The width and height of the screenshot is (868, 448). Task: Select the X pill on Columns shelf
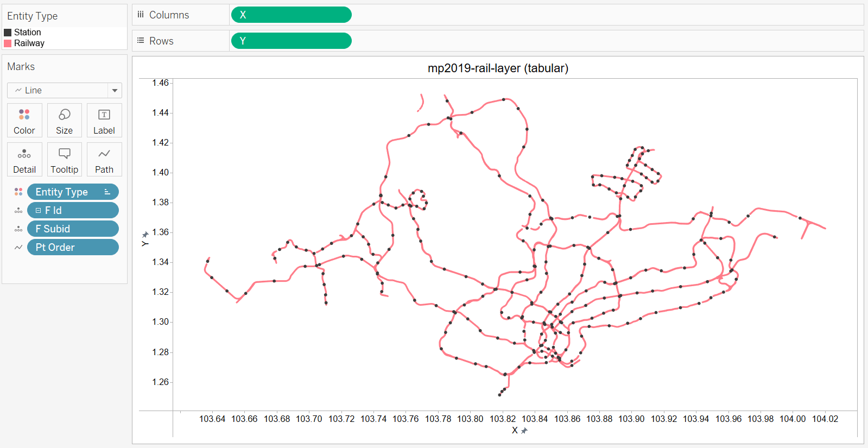pos(292,15)
